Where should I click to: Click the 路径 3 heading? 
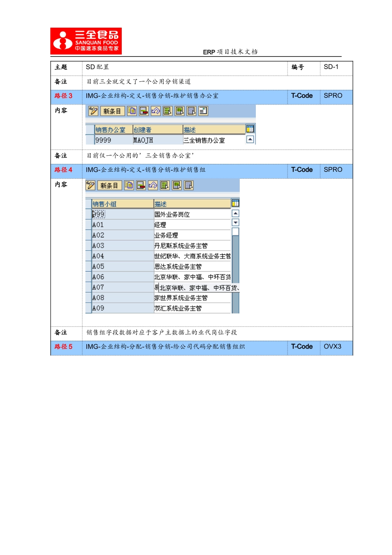63,96
